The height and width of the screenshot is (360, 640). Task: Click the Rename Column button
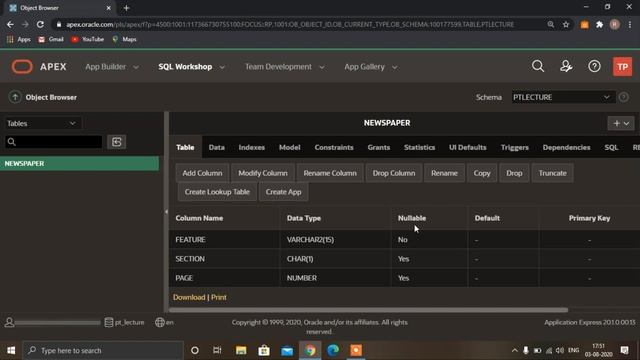coord(330,173)
